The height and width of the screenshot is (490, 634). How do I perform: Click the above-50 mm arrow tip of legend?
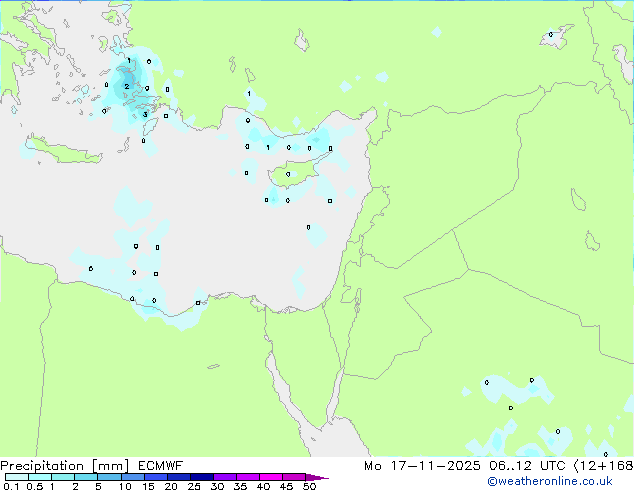[317, 477]
